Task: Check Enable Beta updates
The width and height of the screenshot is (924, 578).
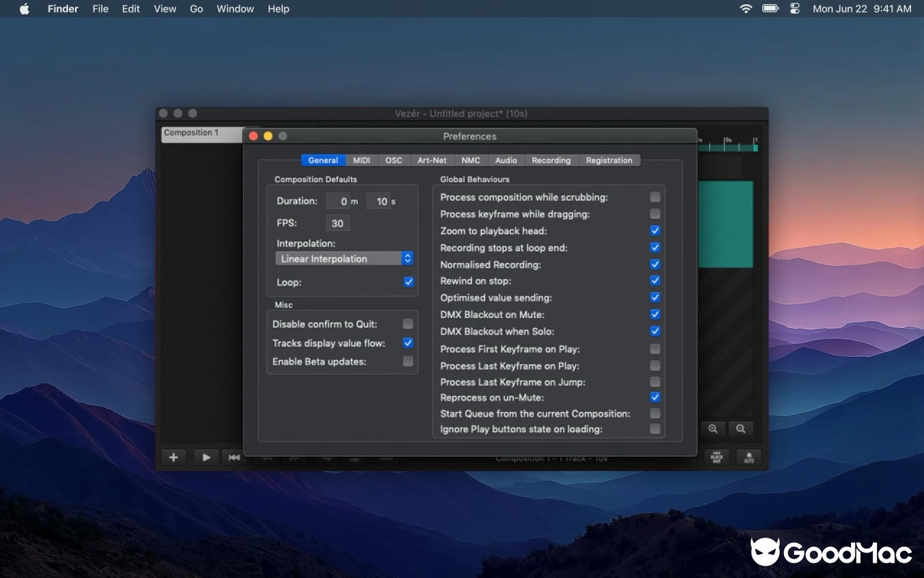Action: point(408,361)
